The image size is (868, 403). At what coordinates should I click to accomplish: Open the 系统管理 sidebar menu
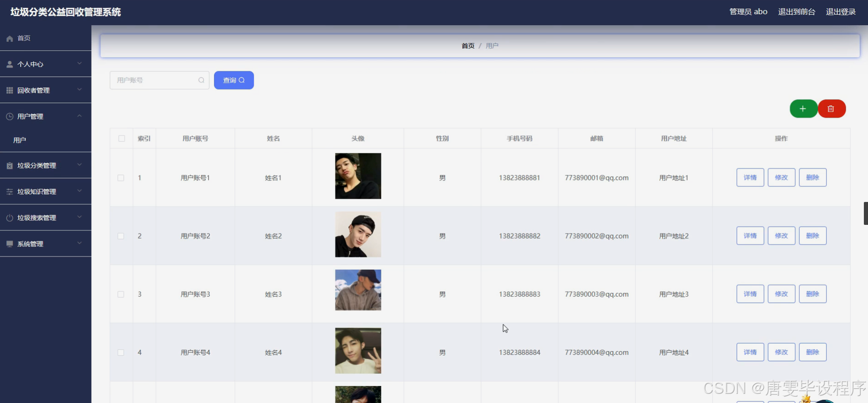(45, 244)
